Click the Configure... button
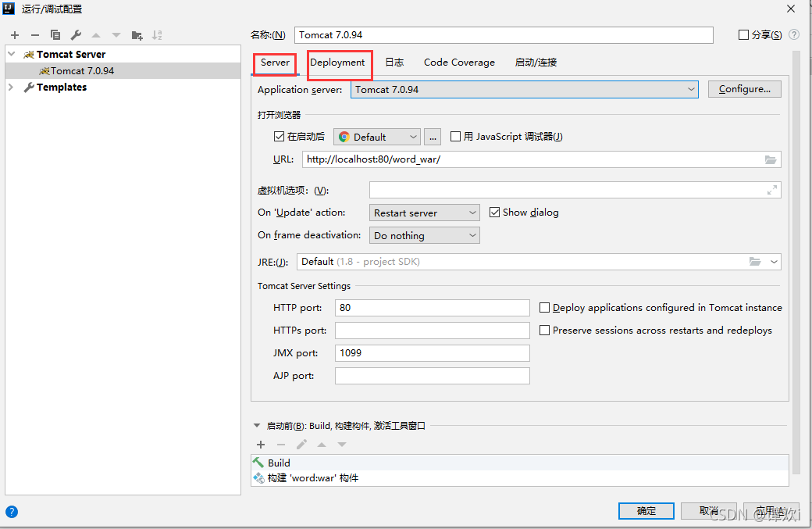Viewport: 812px width, 529px height. pyautogui.click(x=745, y=89)
